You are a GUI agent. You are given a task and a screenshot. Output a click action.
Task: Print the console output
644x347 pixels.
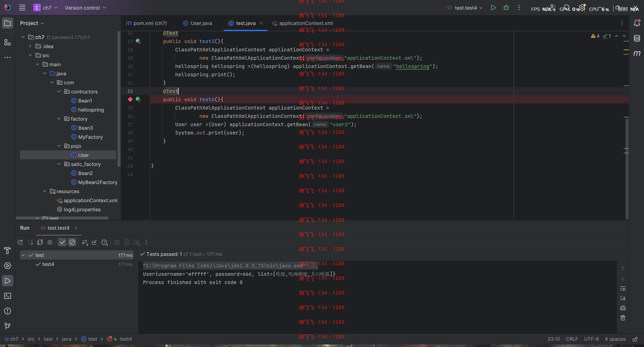click(623, 308)
